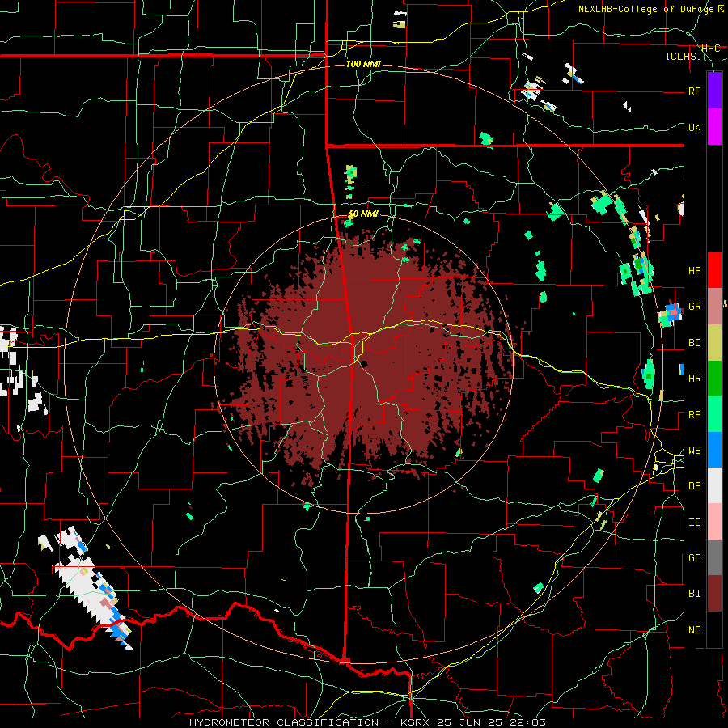The height and width of the screenshot is (728, 728).
Task: Click the HHC product code label
Action: [711, 49]
